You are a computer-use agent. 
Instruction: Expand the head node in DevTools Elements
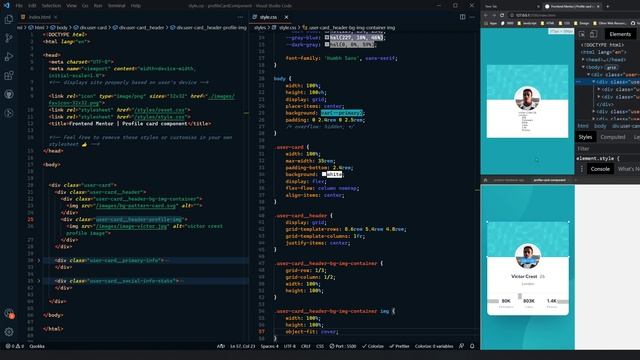pos(583,60)
